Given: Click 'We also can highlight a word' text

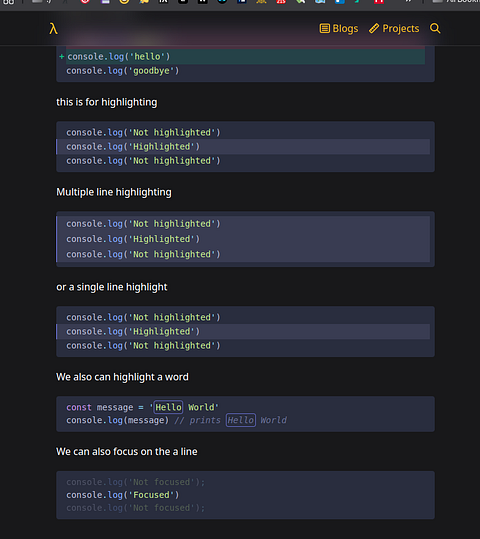Looking at the screenshot, I should pyautogui.click(x=122, y=377).
